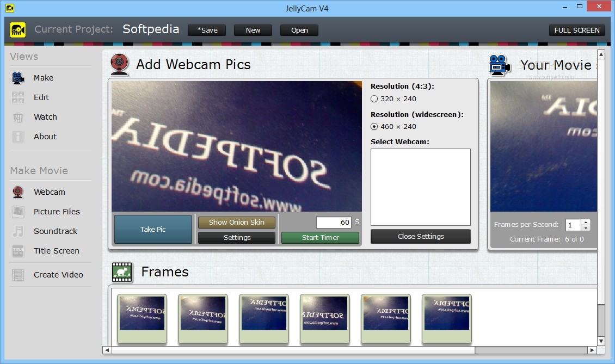Click the Soundtrack music note icon
Image resolution: width=615 pixels, height=364 pixels.
pyautogui.click(x=18, y=231)
